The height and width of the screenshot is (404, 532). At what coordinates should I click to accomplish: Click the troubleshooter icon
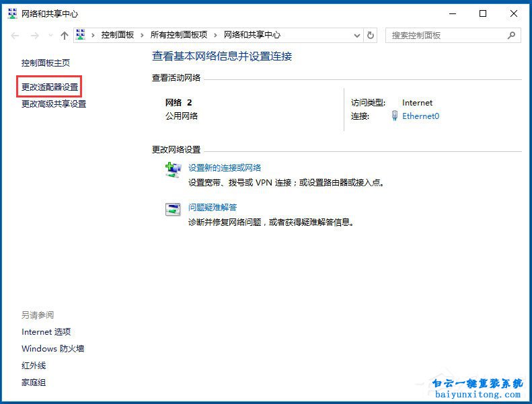[x=173, y=209]
